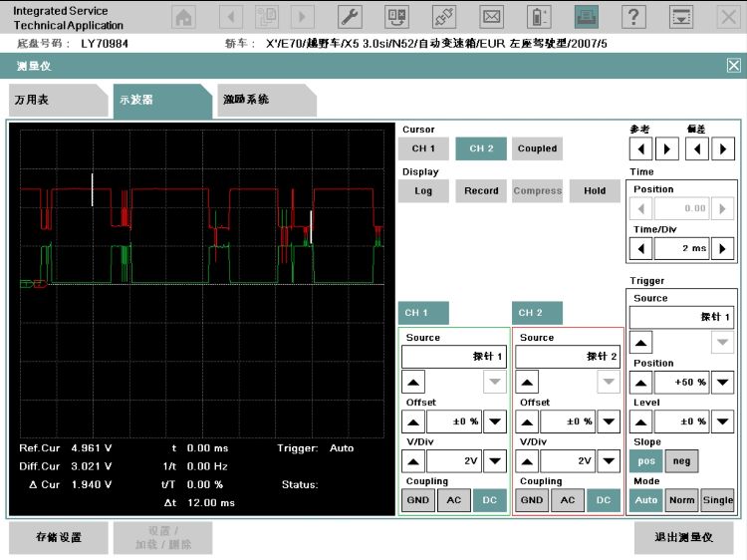The width and height of the screenshot is (747, 560).
Task: Click the Time Position value field
Action: click(681, 208)
